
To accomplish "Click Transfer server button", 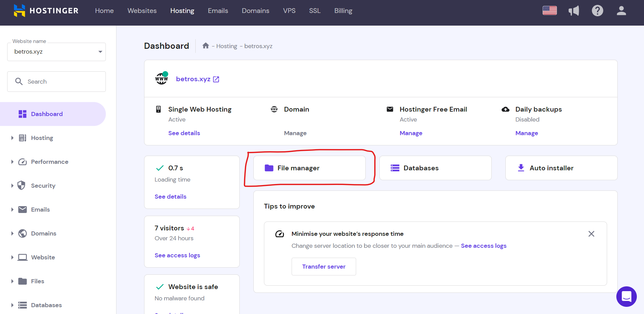I will point(324,267).
